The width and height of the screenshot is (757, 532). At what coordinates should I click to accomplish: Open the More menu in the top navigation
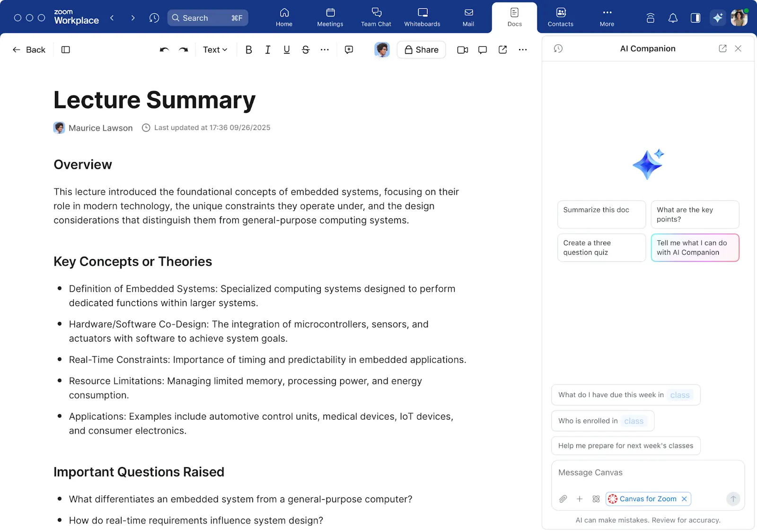click(x=607, y=17)
